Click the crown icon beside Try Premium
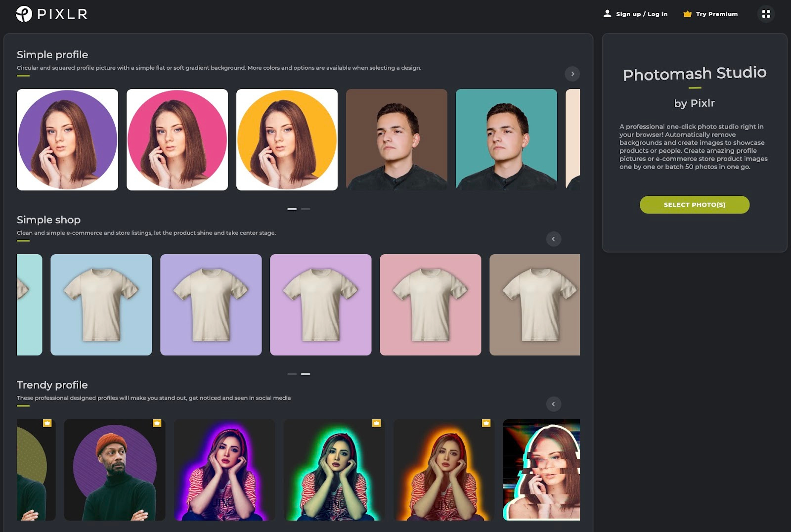791x532 pixels. click(x=687, y=14)
